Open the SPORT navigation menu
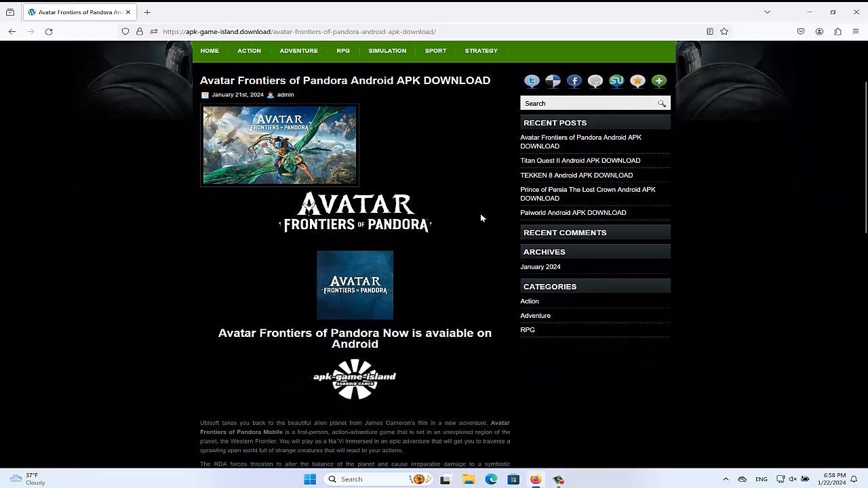Screen dimensions: 868x488 [435, 51]
